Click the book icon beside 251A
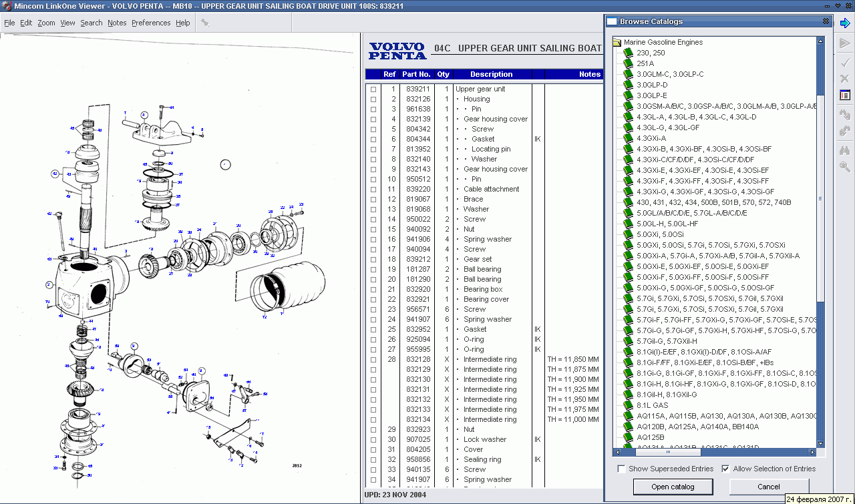Viewport: 855px width, 504px height. [x=628, y=63]
